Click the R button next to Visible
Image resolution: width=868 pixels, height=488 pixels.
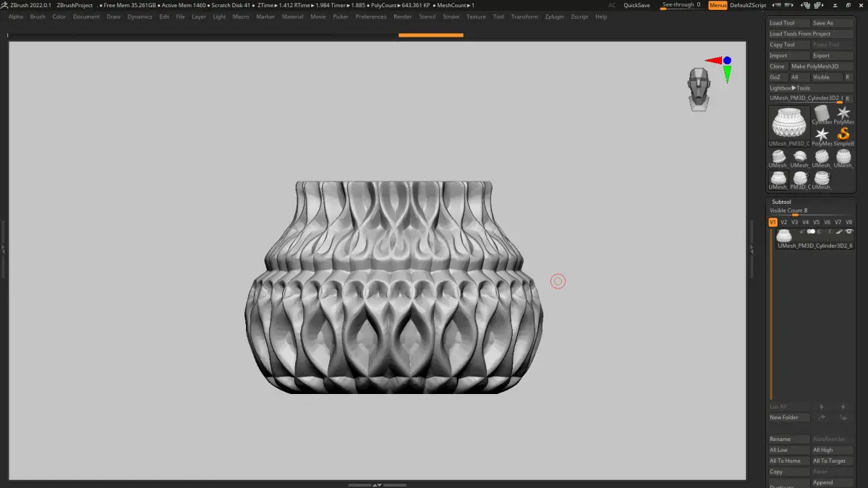(848, 77)
